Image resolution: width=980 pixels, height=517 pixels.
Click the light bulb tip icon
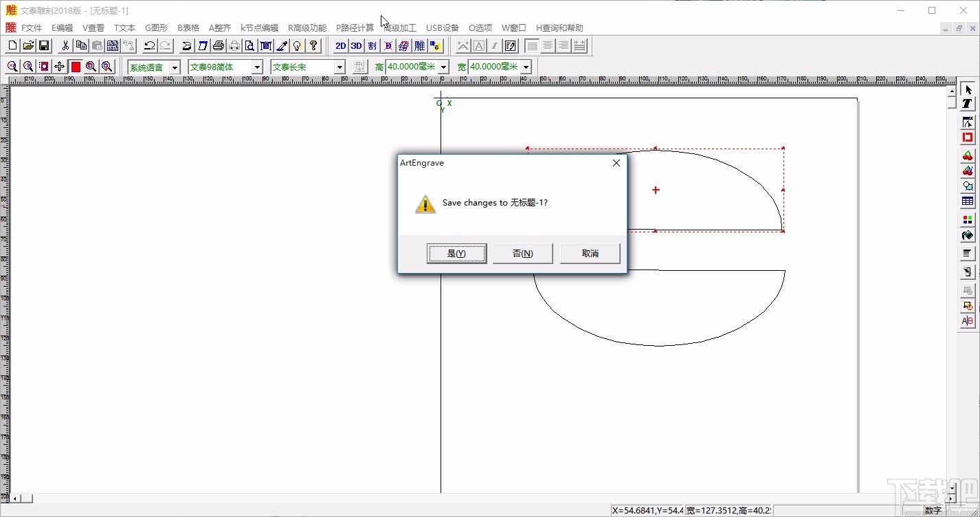pos(298,46)
